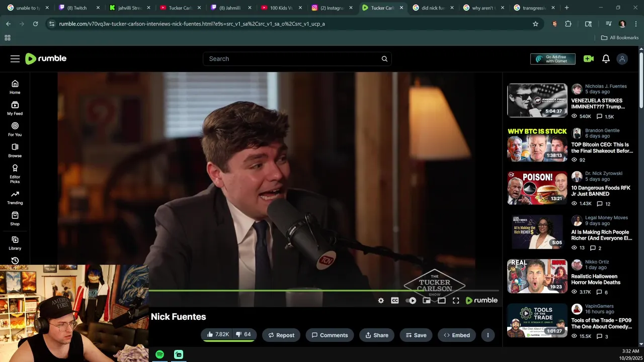Viewport: 644px width, 362px height.
Task: Go to Rumble homepage via logo
Action: (46, 59)
